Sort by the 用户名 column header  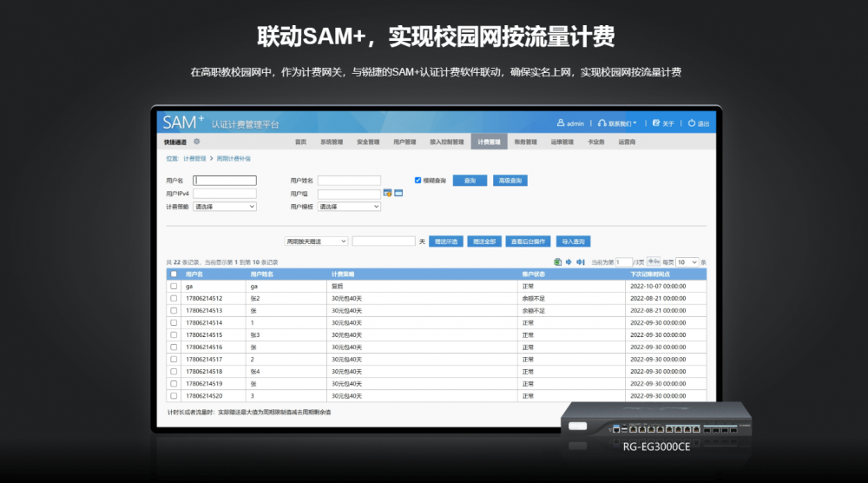[194, 275]
